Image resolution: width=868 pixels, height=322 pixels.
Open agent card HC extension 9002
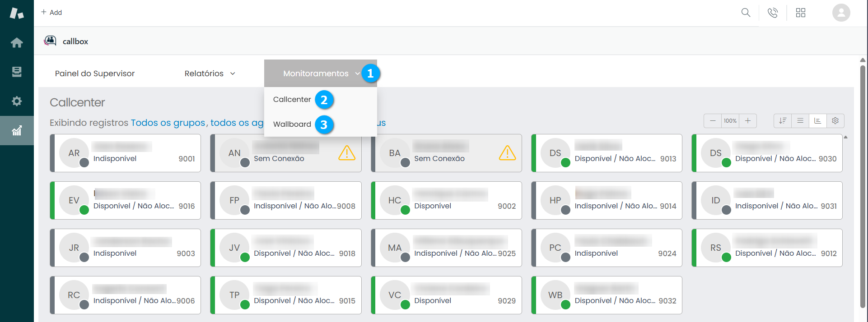(446, 201)
